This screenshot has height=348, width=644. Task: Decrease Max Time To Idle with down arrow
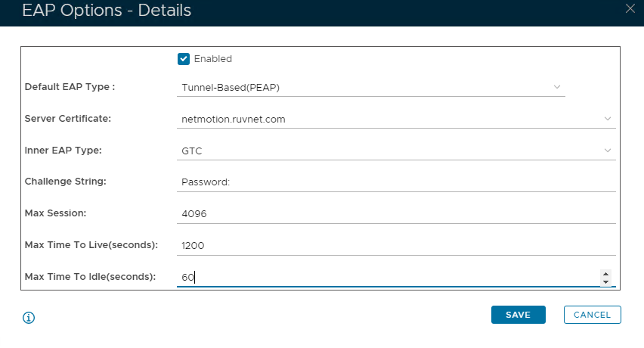click(x=605, y=282)
